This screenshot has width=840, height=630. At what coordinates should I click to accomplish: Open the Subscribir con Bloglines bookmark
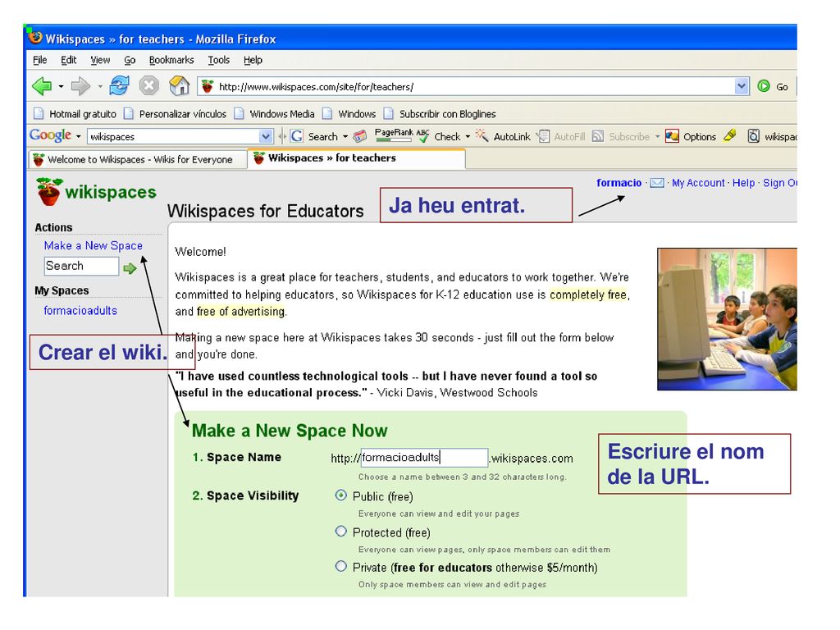click(x=440, y=114)
